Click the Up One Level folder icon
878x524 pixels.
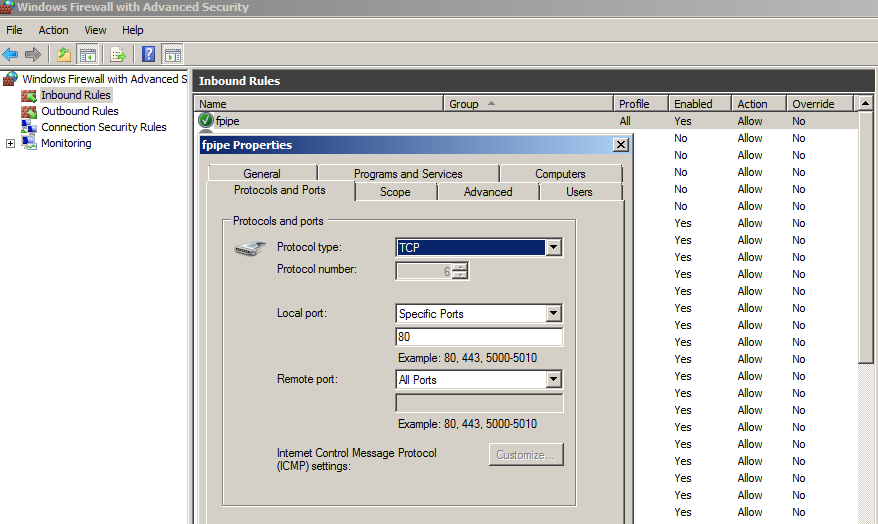(64, 54)
